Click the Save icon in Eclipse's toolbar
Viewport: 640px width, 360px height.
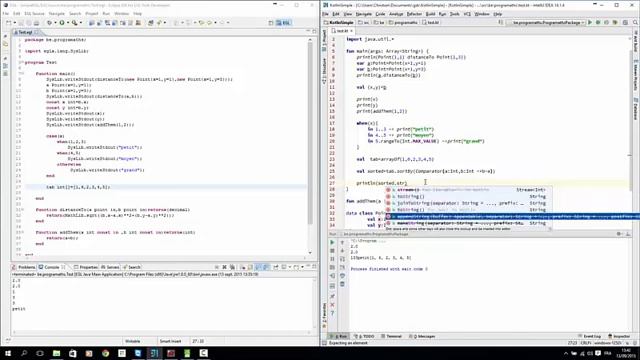(20, 23)
